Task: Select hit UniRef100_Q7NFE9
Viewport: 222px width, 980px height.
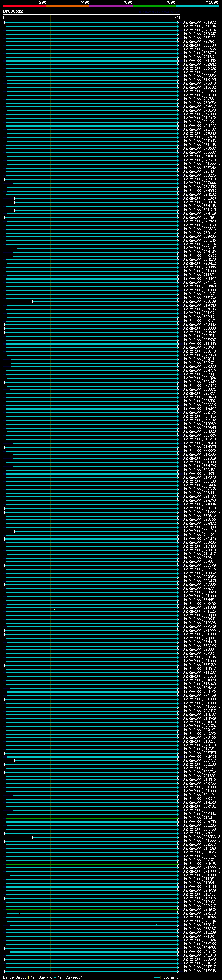Action: click(x=199, y=214)
